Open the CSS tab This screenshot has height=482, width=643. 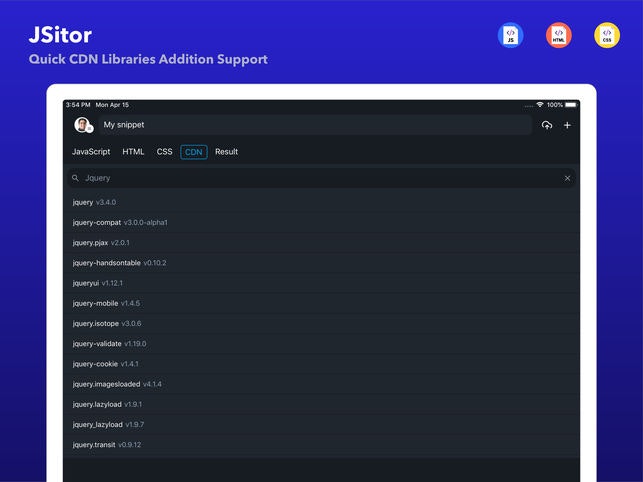164,152
